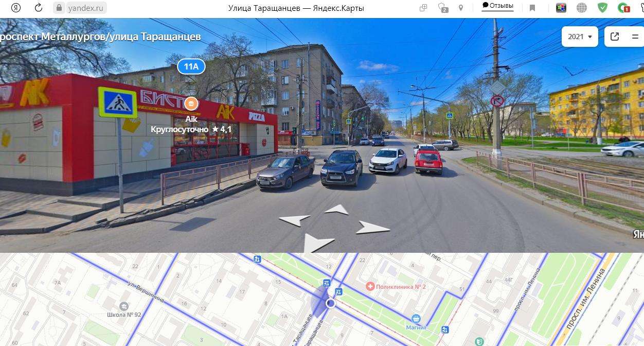The height and width of the screenshot is (346, 644).
Task: Click the Школа № 92 school icon
Action: tap(124, 306)
